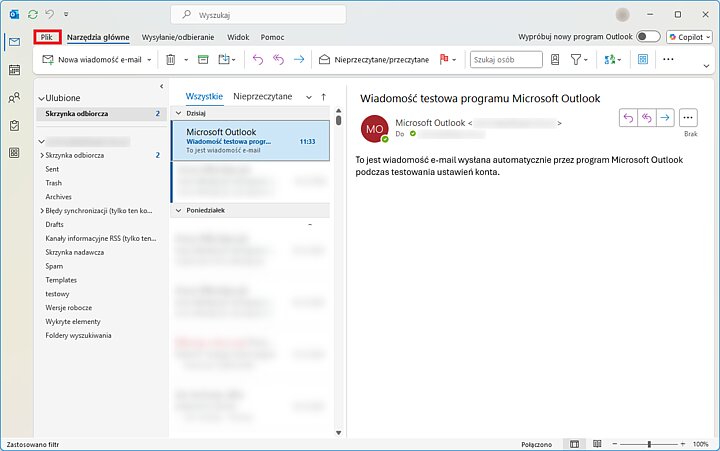Click the Move to folder icon
Image resolution: width=720 pixels, height=451 pixels.
[224, 60]
